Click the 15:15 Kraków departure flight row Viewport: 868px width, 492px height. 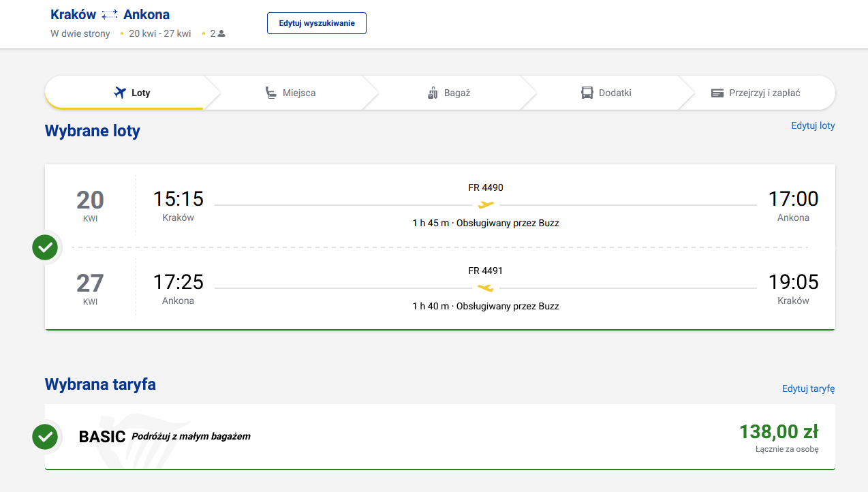(440, 205)
